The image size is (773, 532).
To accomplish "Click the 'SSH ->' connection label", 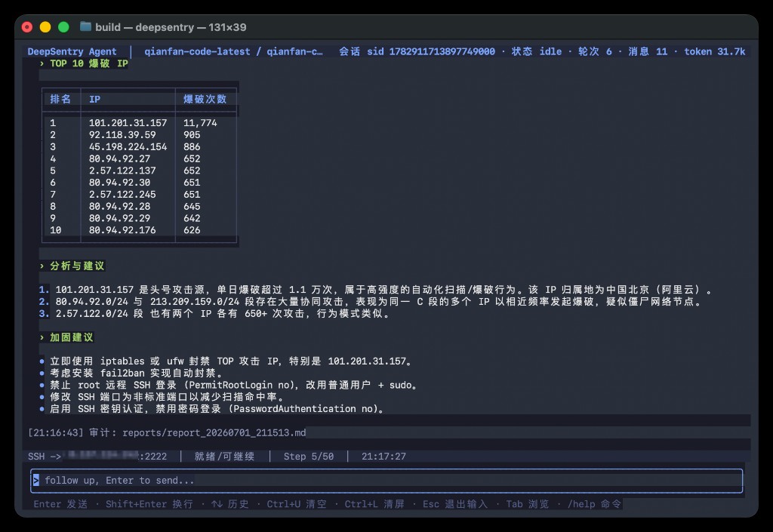I will [45, 457].
